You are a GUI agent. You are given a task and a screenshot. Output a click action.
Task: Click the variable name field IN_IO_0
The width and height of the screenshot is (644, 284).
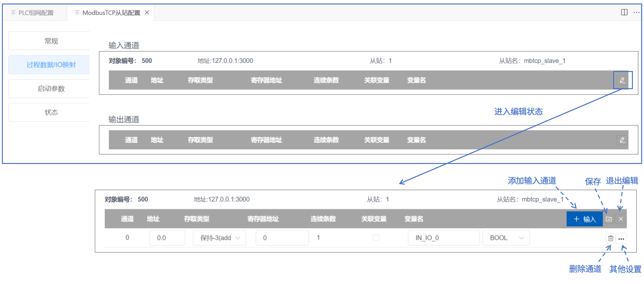(x=444, y=238)
